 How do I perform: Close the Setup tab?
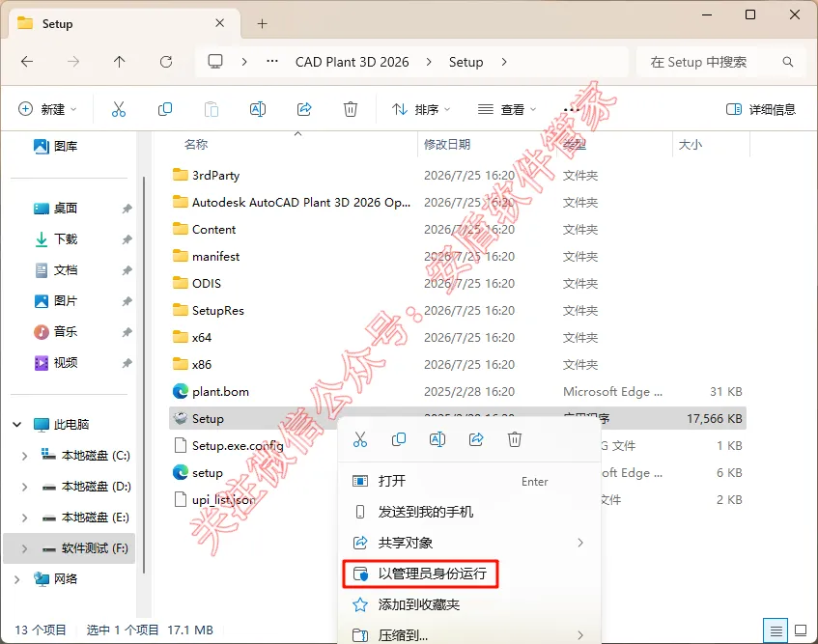[219, 23]
